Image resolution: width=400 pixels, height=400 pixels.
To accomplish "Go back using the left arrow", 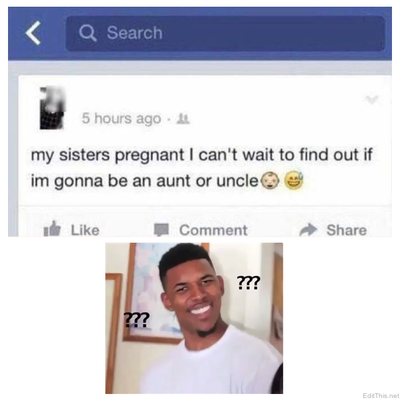I will pyautogui.click(x=33, y=33).
